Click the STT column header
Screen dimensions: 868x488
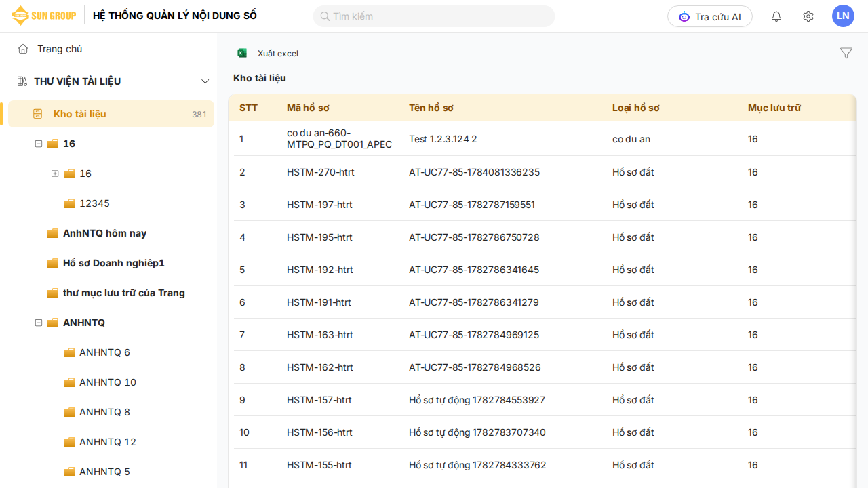pos(248,108)
